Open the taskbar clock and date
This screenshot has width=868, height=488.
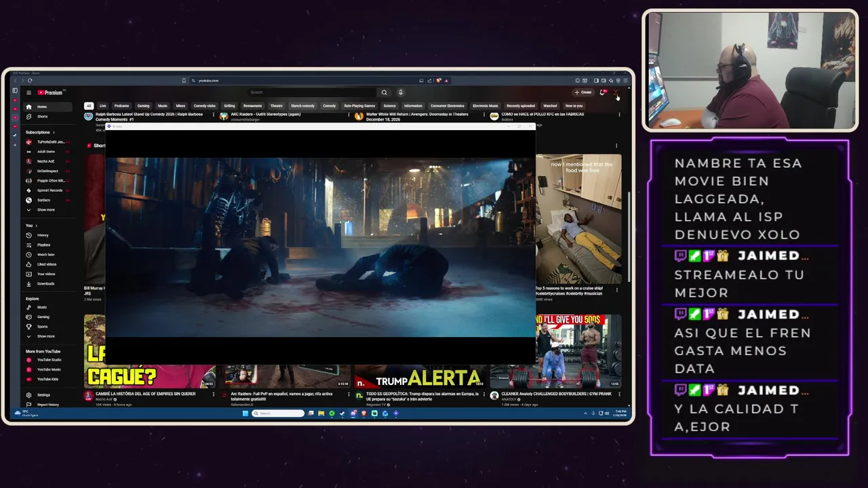click(620, 413)
